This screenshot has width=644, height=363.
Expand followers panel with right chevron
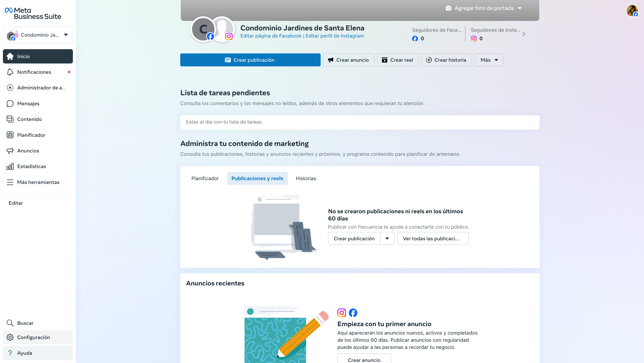[524, 34]
